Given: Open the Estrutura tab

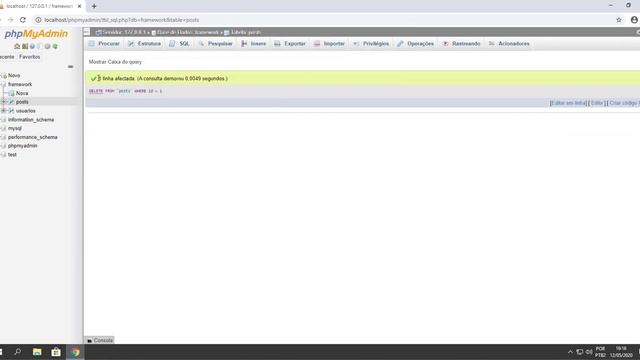Looking at the screenshot, I should pyautogui.click(x=144, y=44).
